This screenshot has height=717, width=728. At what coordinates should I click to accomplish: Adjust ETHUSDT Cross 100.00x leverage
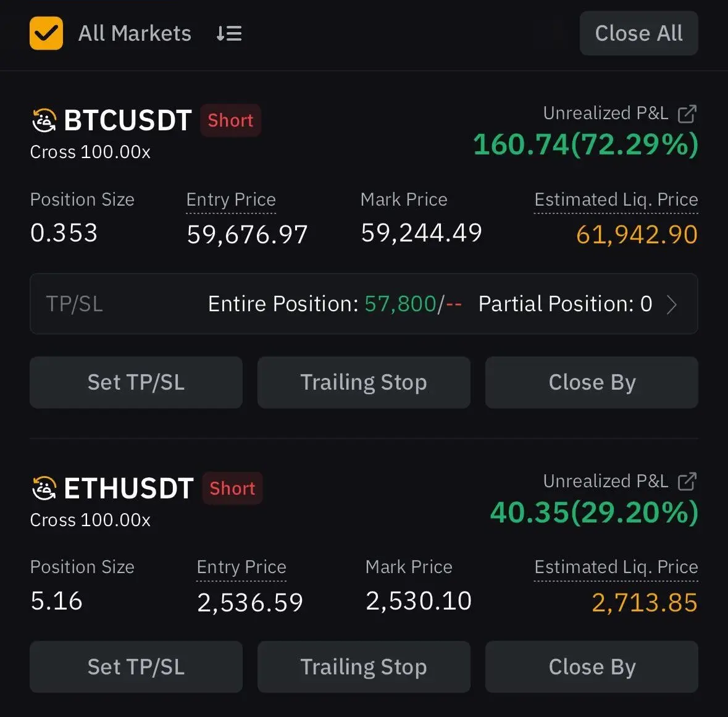tap(90, 519)
